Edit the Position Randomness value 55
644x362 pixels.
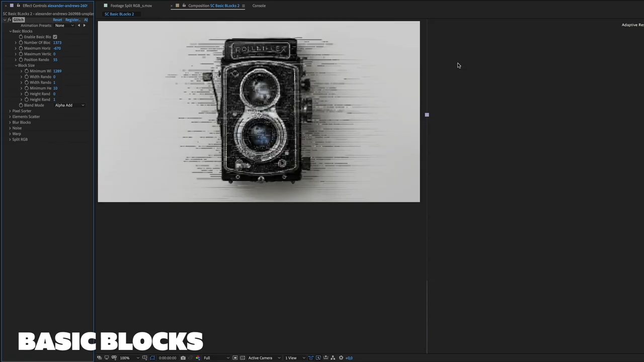pyautogui.click(x=55, y=60)
